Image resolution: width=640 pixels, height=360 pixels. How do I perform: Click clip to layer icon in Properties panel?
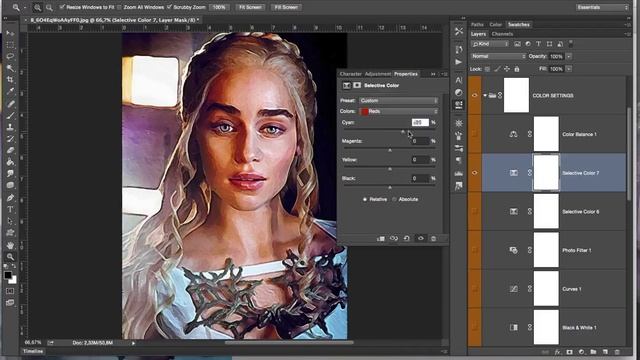click(x=380, y=238)
